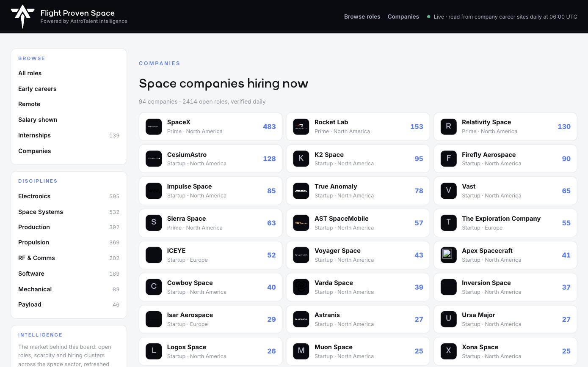
Task: Open Internships in the sidebar
Action: 69,135
